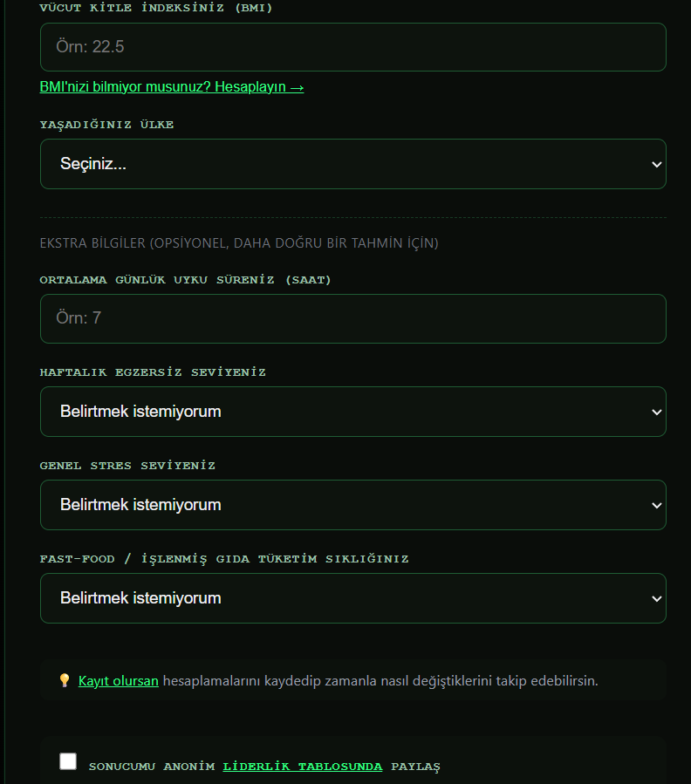Click the chevron arrow on the country selector
Viewport: 691px width, 784px height.
tap(656, 165)
